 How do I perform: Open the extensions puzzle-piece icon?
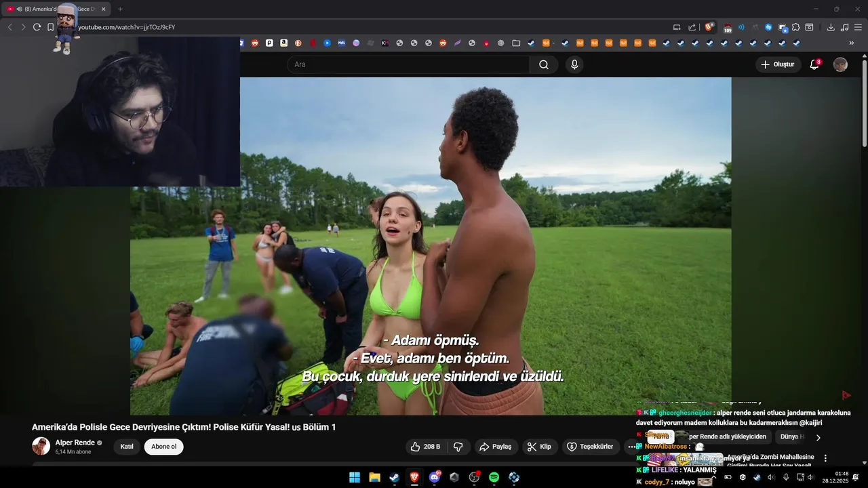click(x=795, y=27)
